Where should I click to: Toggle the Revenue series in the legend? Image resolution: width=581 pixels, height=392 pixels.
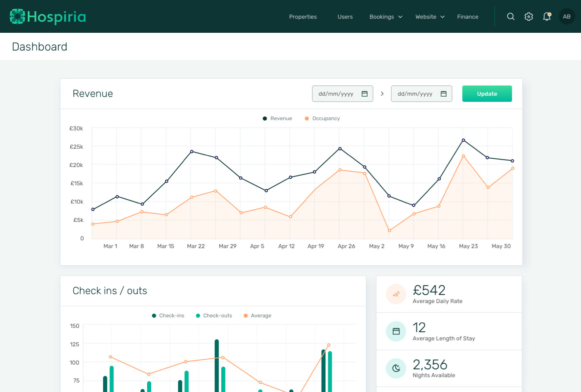[x=277, y=119]
